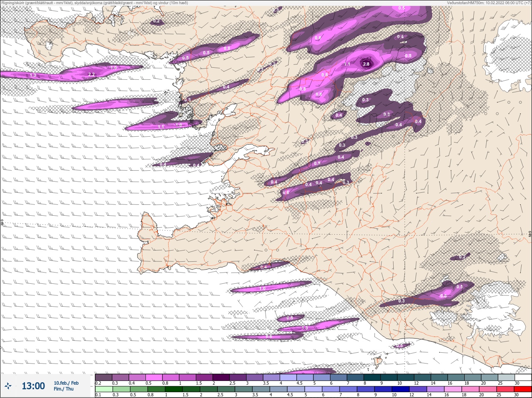Select the 13:00 forecast time label
The image size is (532, 398).
click(33, 386)
